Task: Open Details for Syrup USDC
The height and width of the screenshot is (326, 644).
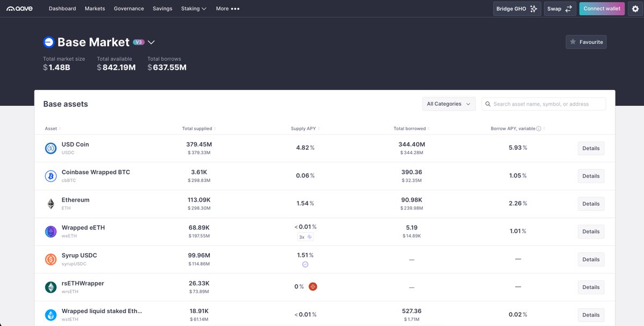Action: pyautogui.click(x=591, y=260)
